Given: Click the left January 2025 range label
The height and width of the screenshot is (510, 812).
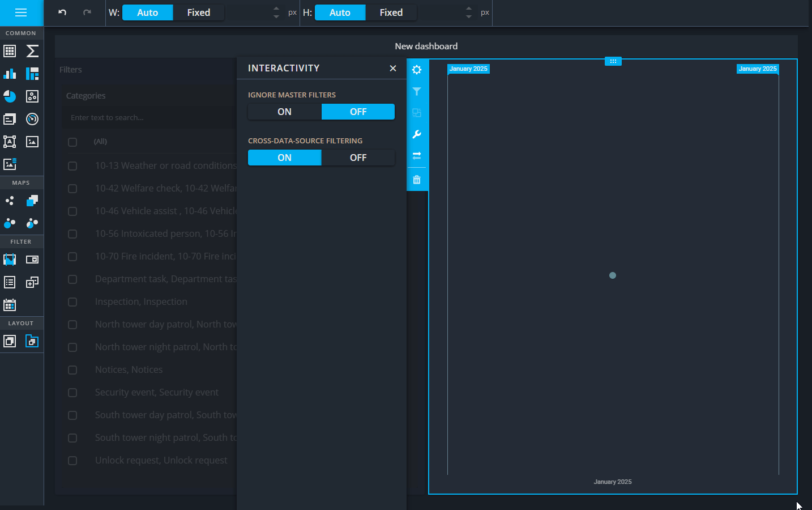Looking at the screenshot, I should [x=468, y=69].
